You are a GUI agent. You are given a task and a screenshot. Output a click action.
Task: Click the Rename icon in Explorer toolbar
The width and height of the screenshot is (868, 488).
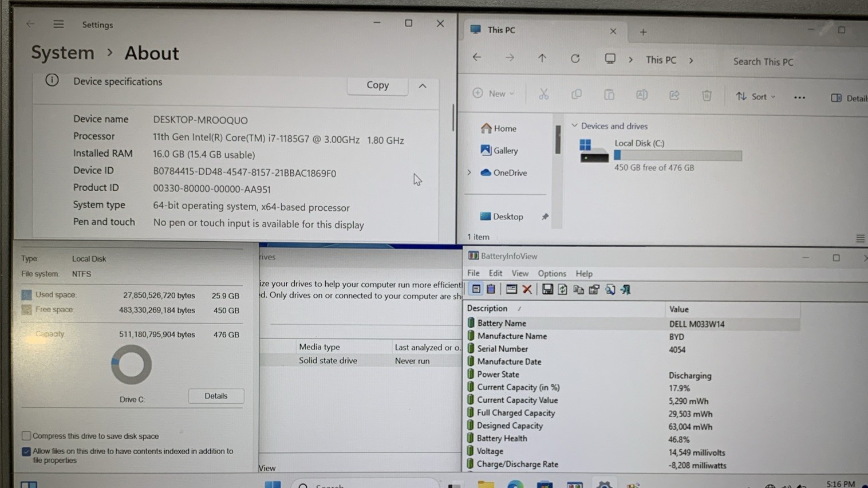click(642, 95)
